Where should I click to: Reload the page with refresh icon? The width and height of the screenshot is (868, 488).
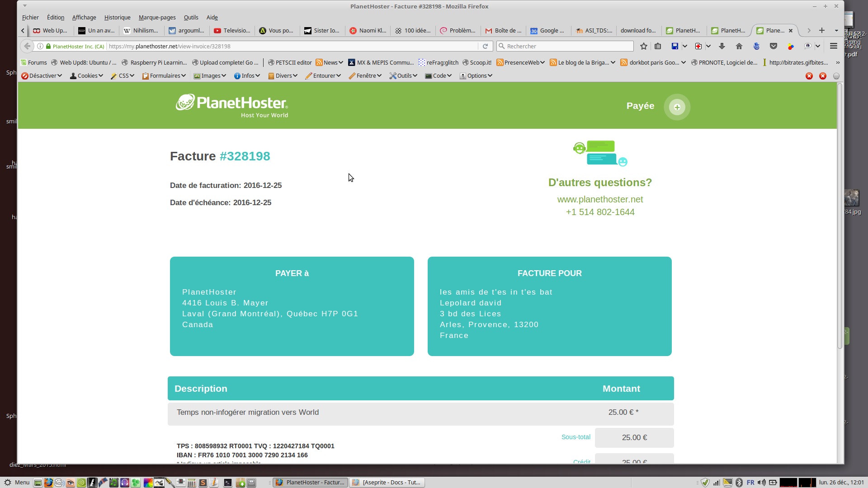point(485,46)
